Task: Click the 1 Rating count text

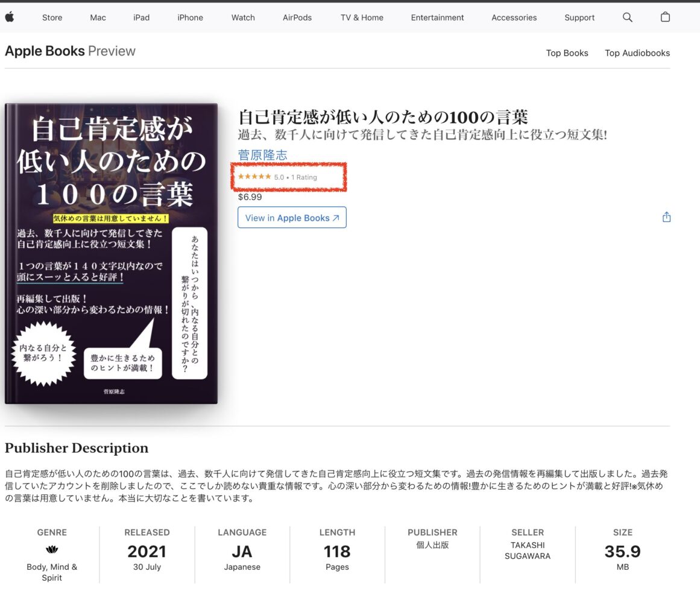Action: tap(304, 177)
